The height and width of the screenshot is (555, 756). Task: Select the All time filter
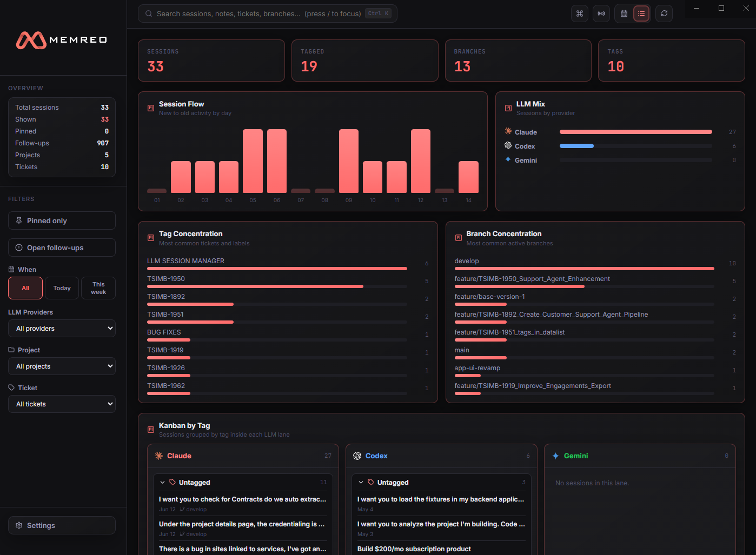coord(25,288)
